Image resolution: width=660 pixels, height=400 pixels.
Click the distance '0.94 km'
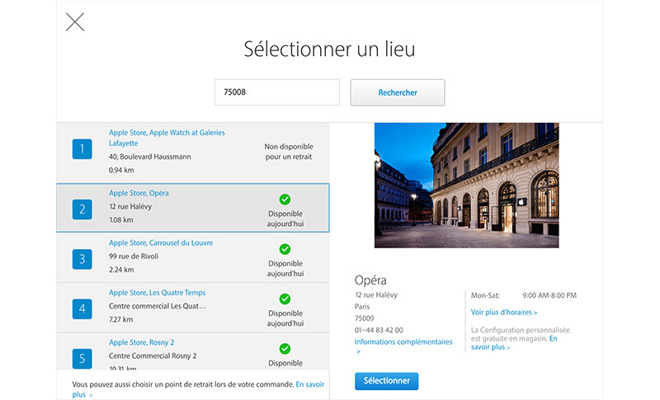(121, 170)
